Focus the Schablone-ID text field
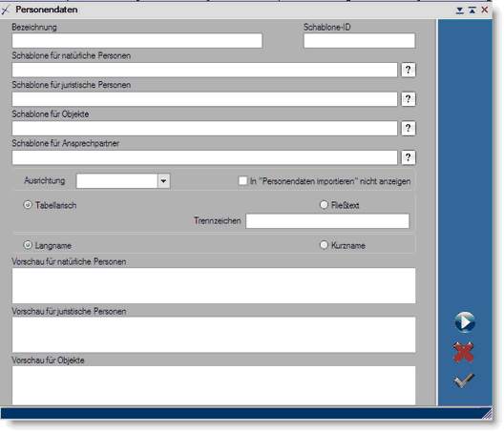This screenshot has width=504, height=432. click(359, 41)
